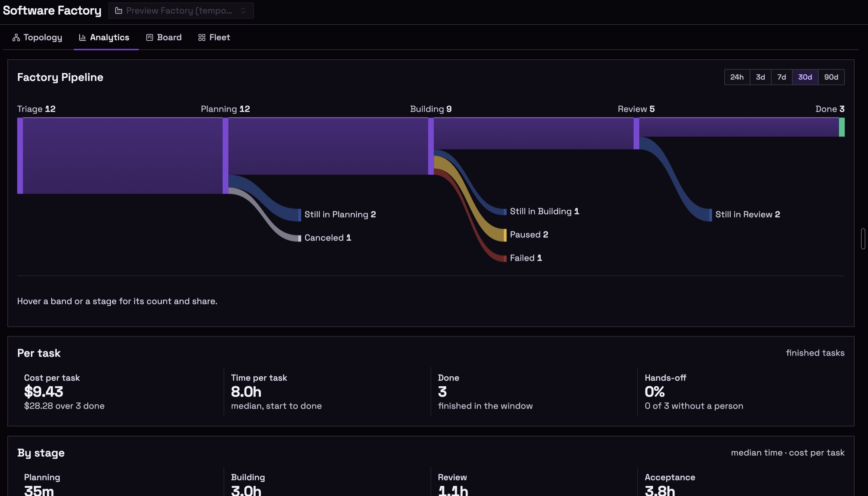868x496 pixels.
Task: Choose the 90d time range
Action: tap(831, 77)
